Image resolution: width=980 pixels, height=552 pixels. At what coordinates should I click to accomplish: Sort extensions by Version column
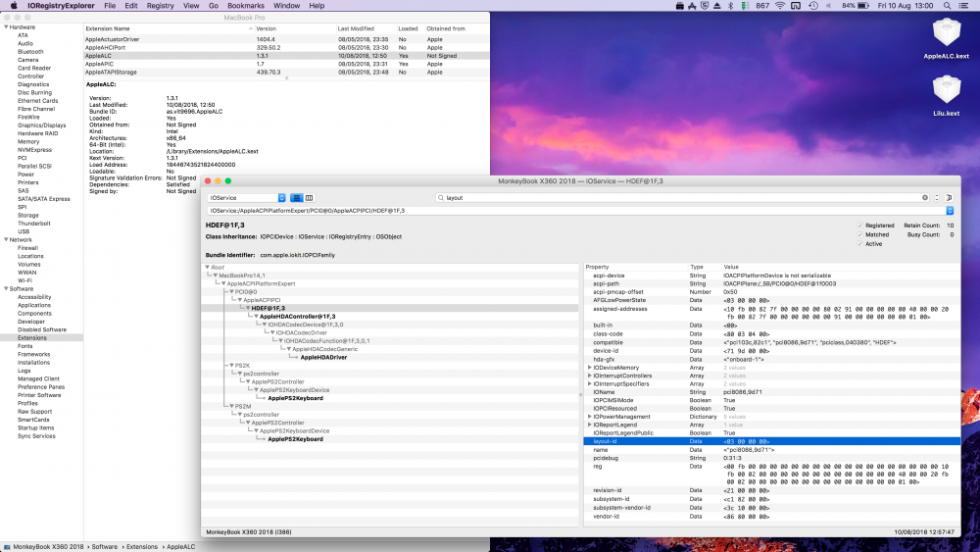[294, 28]
